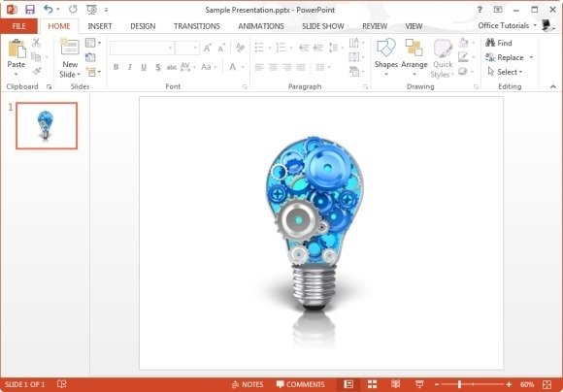Click the Redo/Repeat icon
The image size is (563, 392).
[x=73, y=10]
